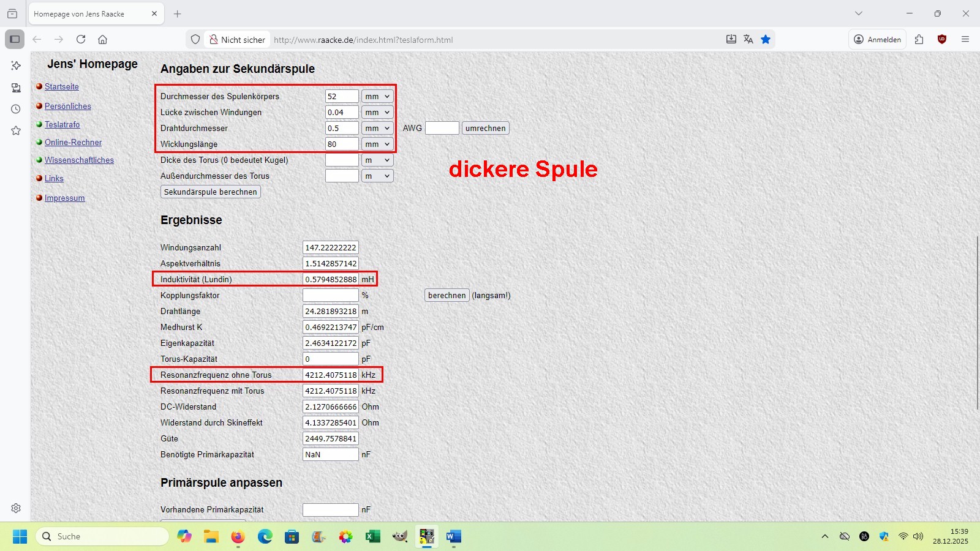Open Word from the taskbar
The image size is (980, 551).
pyautogui.click(x=453, y=536)
